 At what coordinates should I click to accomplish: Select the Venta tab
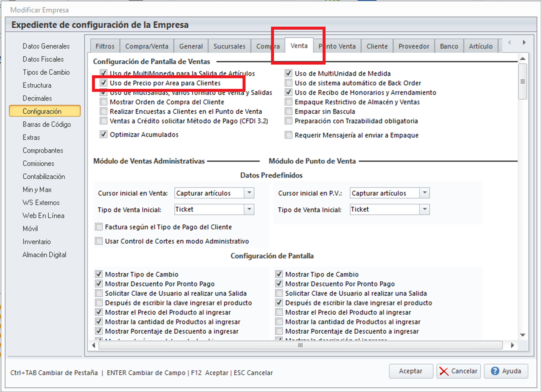[299, 45]
